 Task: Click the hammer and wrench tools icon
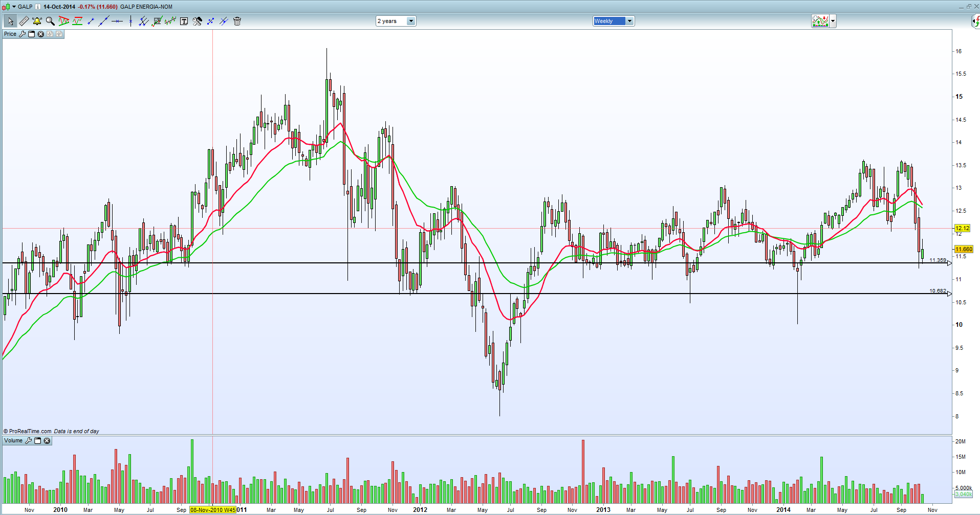197,21
